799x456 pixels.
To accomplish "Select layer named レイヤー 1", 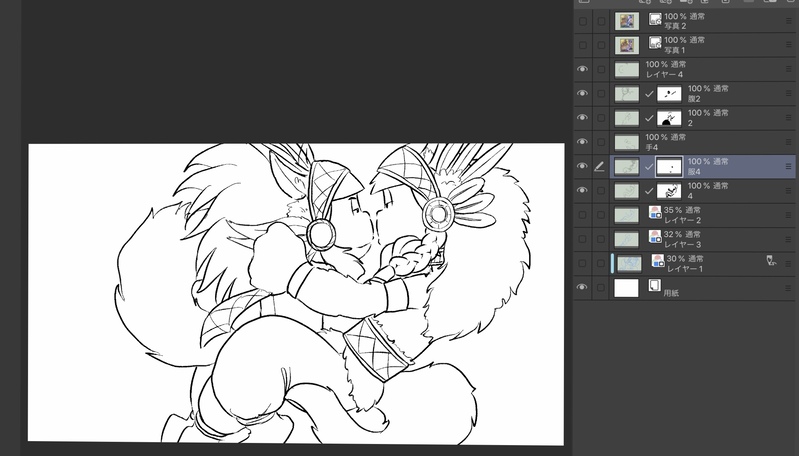I will click(685, 269).
